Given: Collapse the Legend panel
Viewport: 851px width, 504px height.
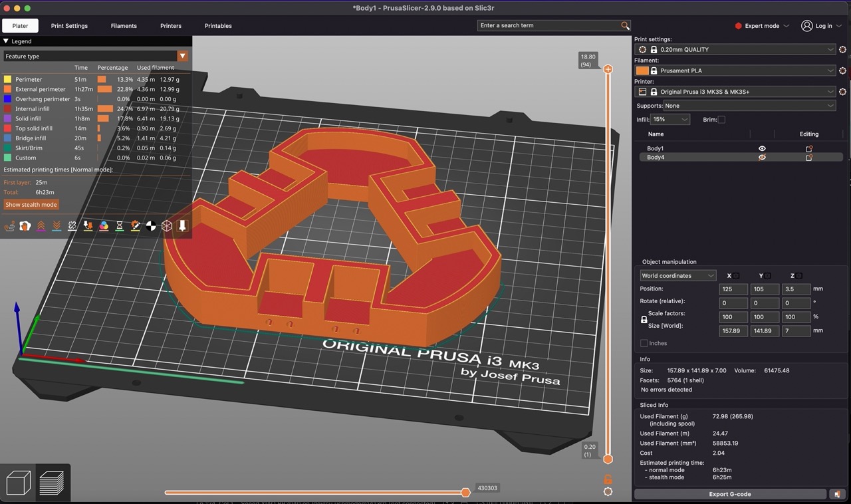Looking at the screenshot, I should click(6, 41).
